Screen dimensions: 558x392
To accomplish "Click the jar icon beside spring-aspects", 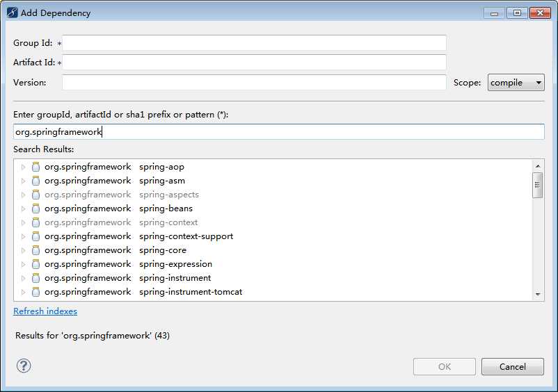I will pyautogui.click(x=35, y=195).
